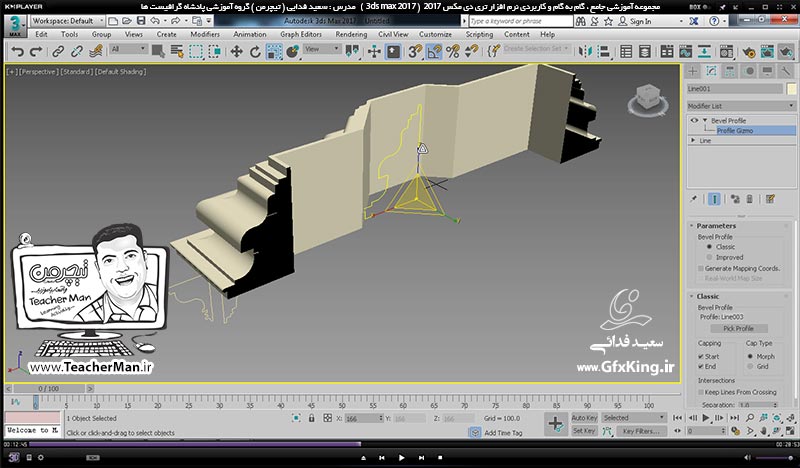Switch to the Modify panel tab

(x=711, y=71)
